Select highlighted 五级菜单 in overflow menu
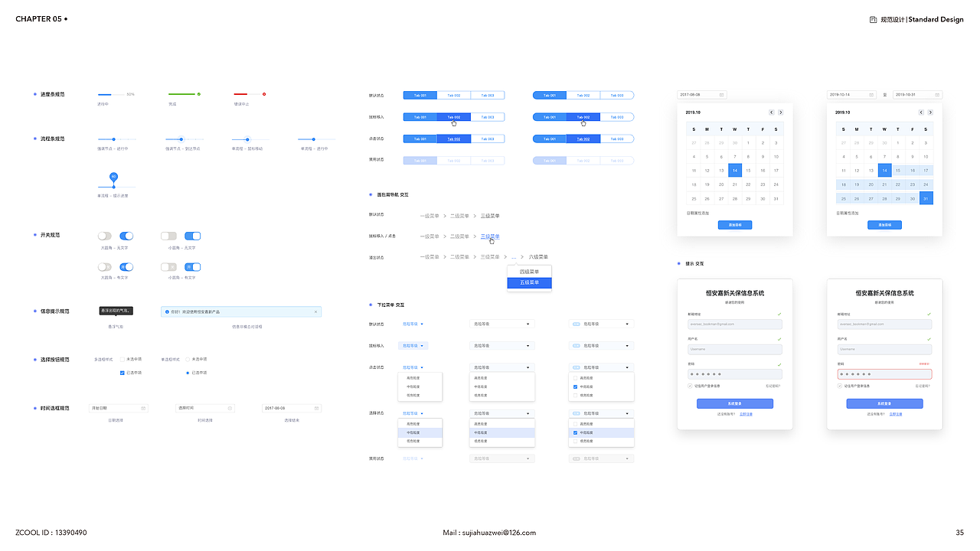This screenshot has height=551, width=980. tap(529, 283)
